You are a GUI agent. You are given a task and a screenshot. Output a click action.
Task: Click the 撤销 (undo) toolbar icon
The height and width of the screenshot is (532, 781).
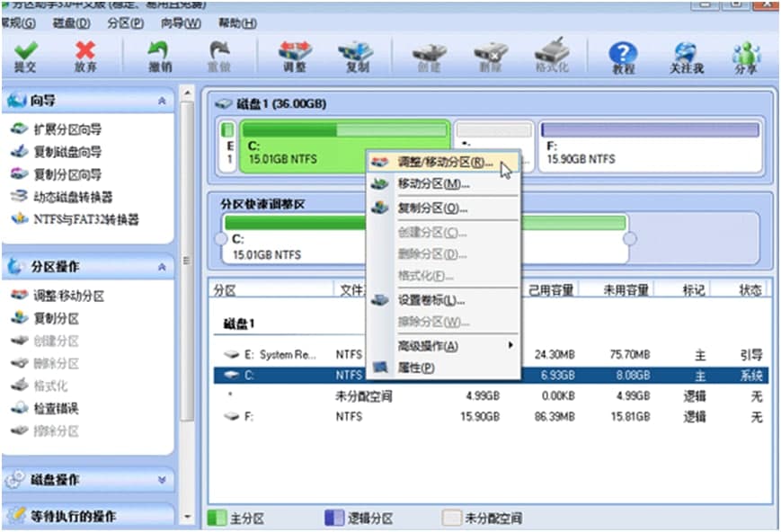tap(159, 57)
